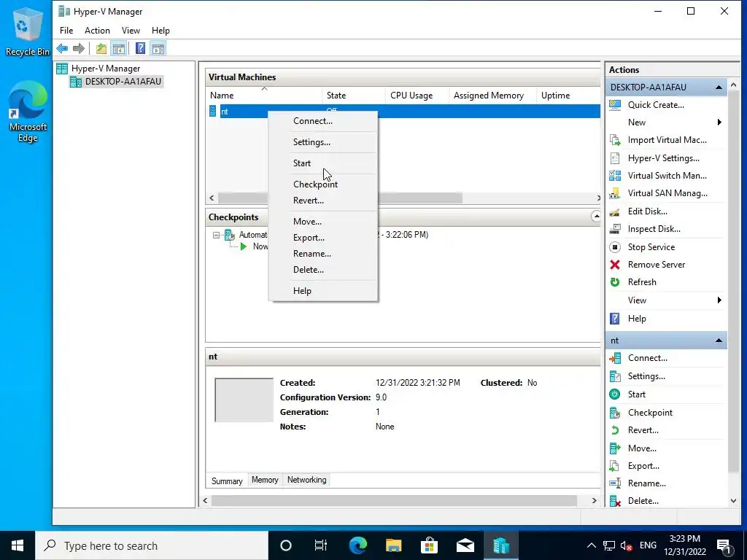The height and width of the screenshot is (560, 747).
Task: Choose Settings... in the context menu
Action: pyautogui.click(x=323, y=142)
